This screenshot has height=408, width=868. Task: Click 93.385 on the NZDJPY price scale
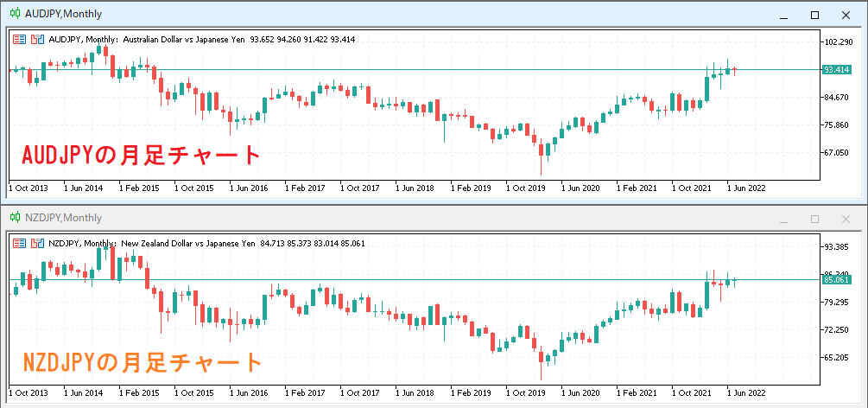pyautogui.click(x=838, y=246)
